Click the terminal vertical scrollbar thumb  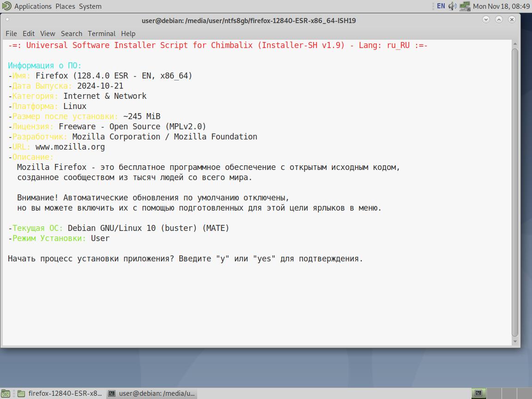point(515,193)
